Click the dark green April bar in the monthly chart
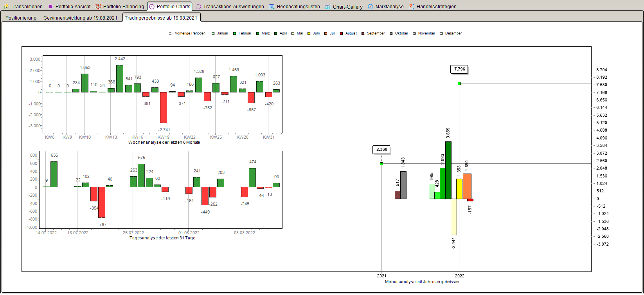Screen dimensions: 644x295 [x=448, y=170]
